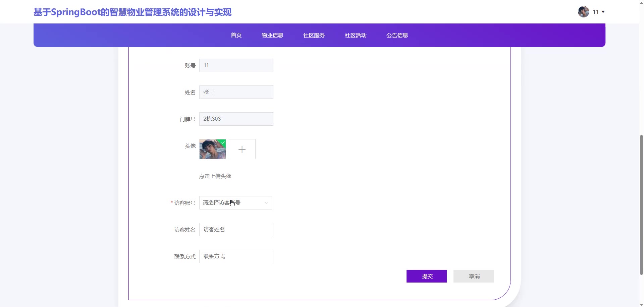
Task: Click the 门牌号 field showing 2栋303
Action: click(236, 119)
